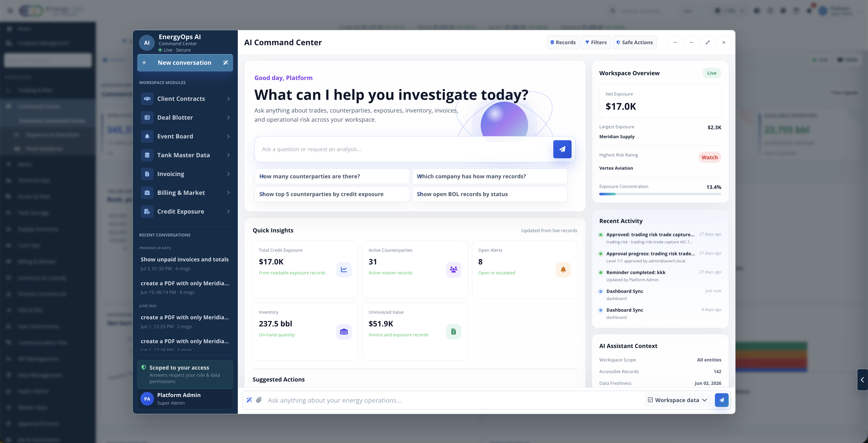Click the invoice icon on Uninvoiced Value card

pyautogui.click(x=454, y=332)
